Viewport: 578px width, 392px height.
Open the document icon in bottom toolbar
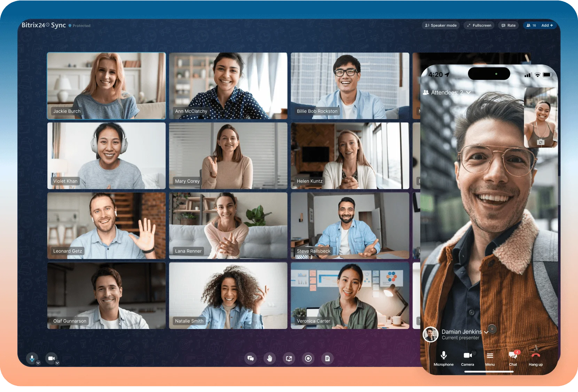tap(327, 358)
